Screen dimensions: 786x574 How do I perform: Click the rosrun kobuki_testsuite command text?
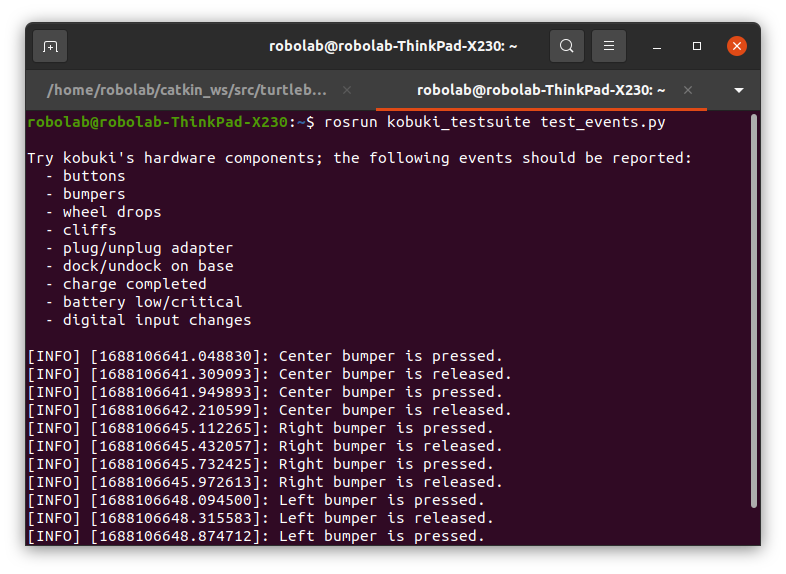(x=495, y=122)
